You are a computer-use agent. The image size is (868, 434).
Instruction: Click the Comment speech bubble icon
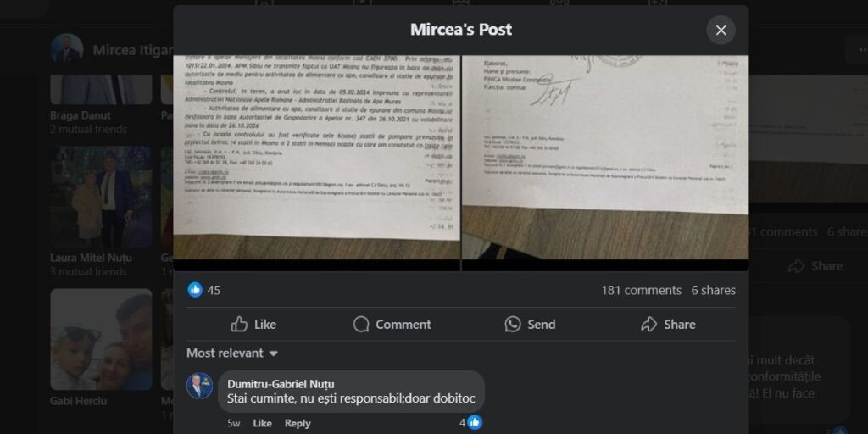[361, 325]
